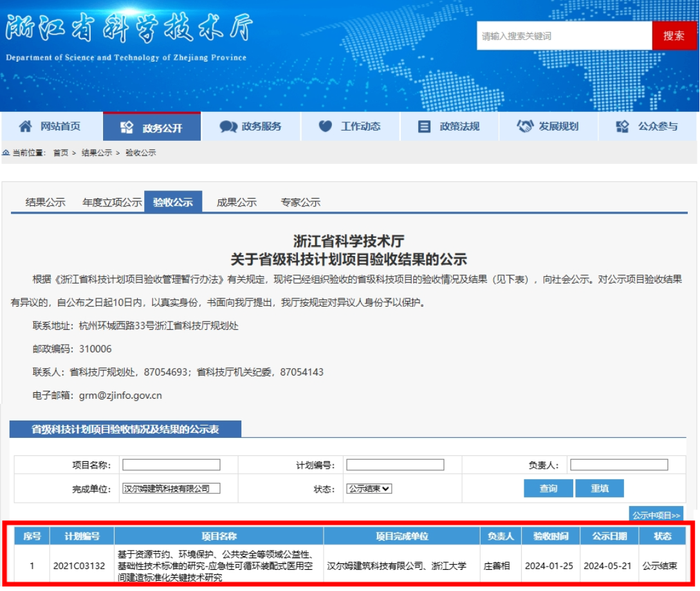The width and height of the screenshot is (700, 591).
Task: Click the 公示日期 column header
Action: (x=609, y=536)
